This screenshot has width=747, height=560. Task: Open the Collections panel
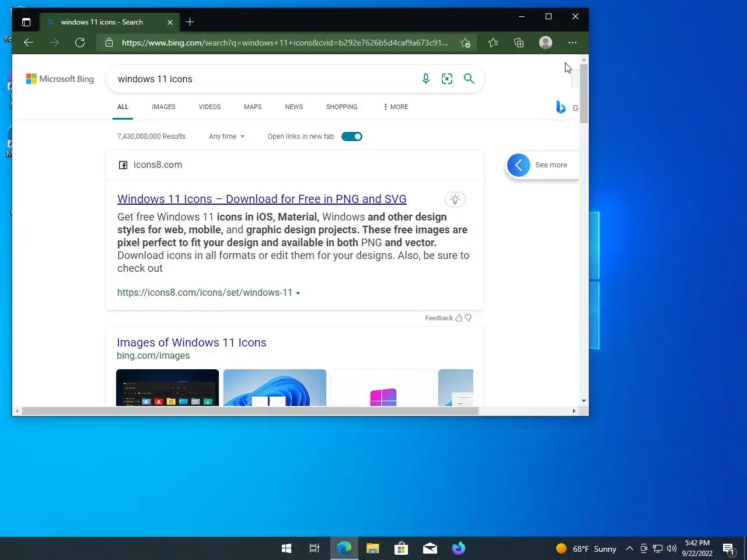click(x=519, y=43)
